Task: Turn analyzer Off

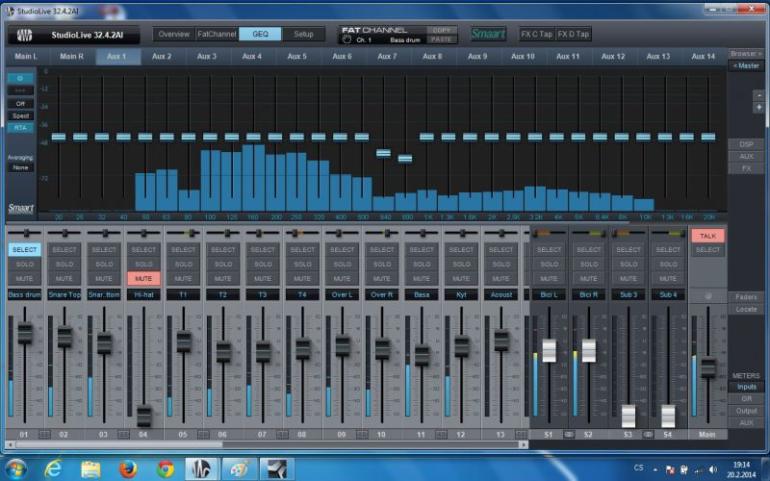Action: coord(20,104)
